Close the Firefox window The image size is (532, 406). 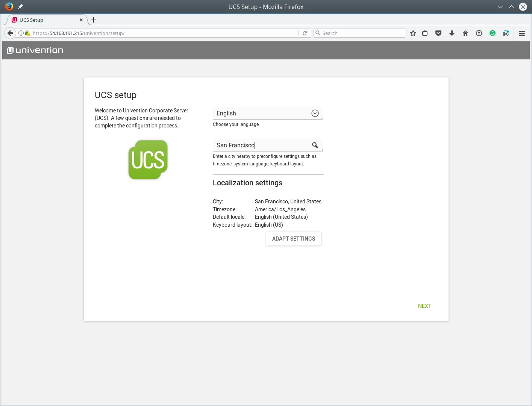pyautogui.click(x=523, y=7)
